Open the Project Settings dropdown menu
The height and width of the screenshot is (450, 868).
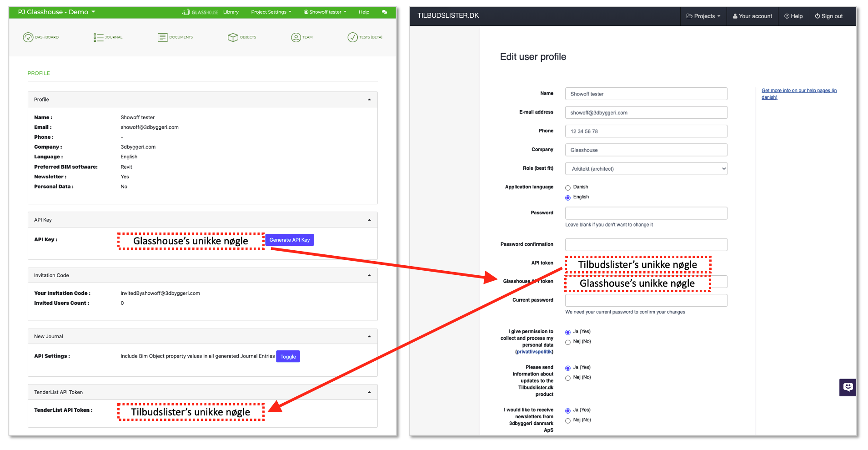(x=271, y=12)
